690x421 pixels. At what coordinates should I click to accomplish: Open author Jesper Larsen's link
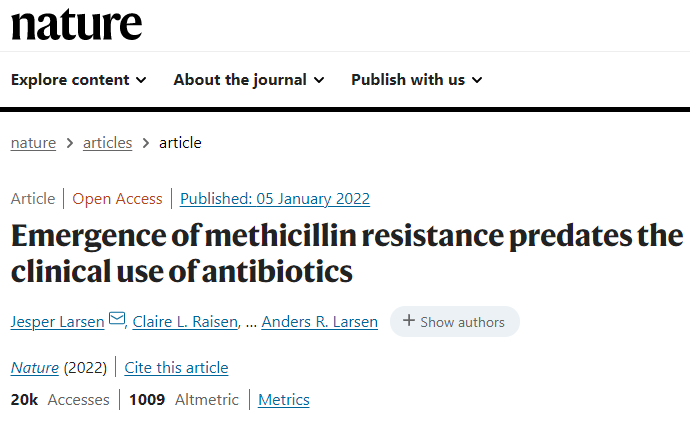coord(58,322)
